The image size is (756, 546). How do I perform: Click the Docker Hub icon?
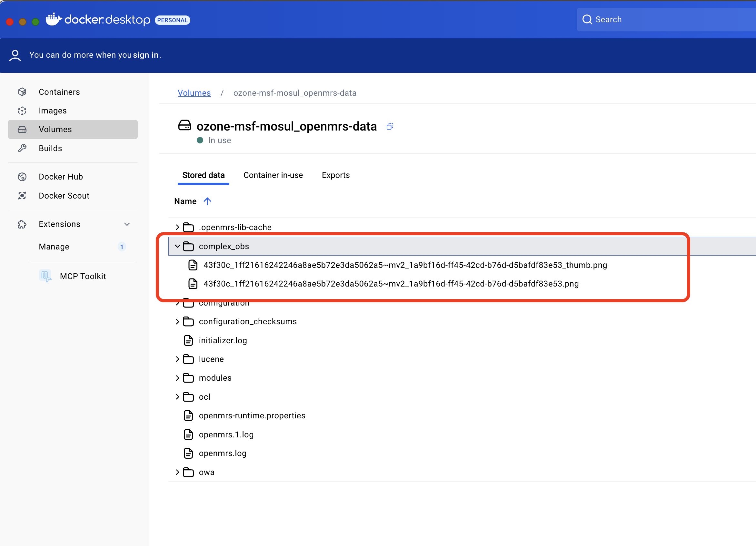coord(22,177)
